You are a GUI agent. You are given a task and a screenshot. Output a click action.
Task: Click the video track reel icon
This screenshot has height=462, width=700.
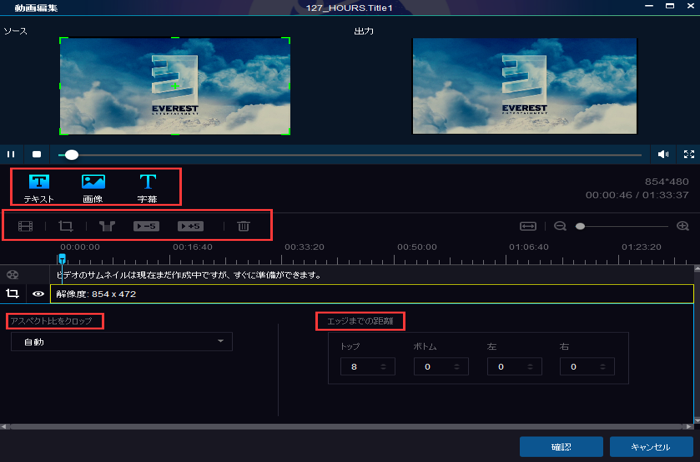(x=12, y=275)
